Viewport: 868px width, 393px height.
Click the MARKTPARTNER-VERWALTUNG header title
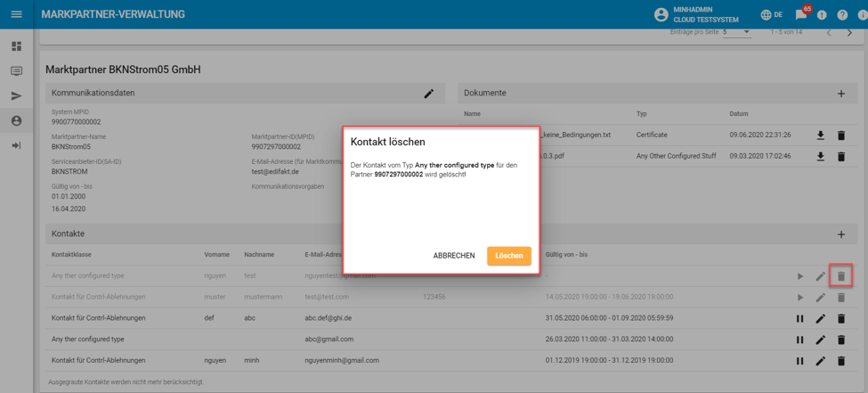tap(113, 14)
